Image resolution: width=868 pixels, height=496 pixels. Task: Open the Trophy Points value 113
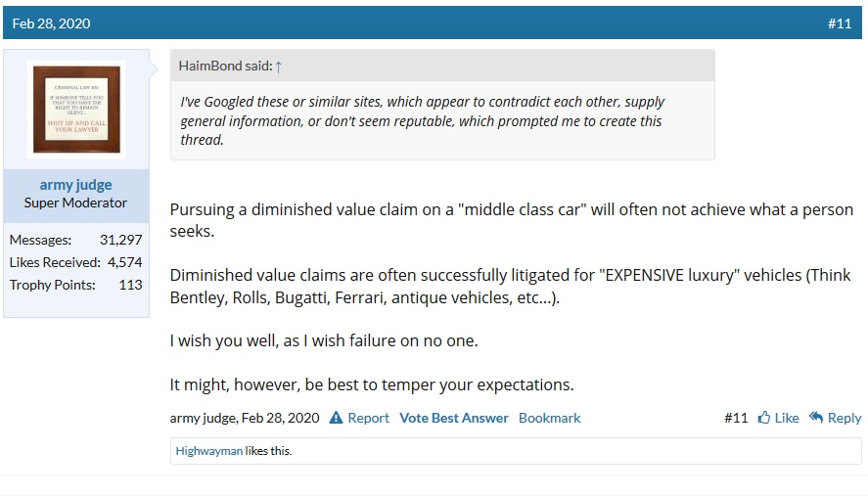click(131, 285)
